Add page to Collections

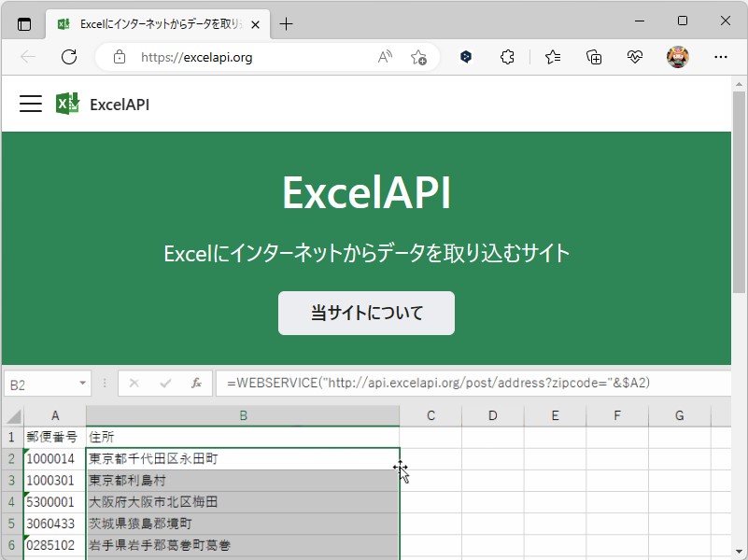pyautogui.click(x=593, y=57)
